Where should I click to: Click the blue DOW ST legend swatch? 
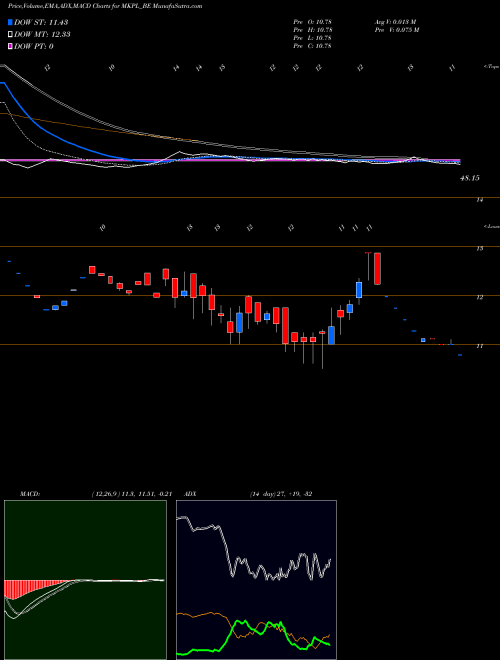coord(11,22)
